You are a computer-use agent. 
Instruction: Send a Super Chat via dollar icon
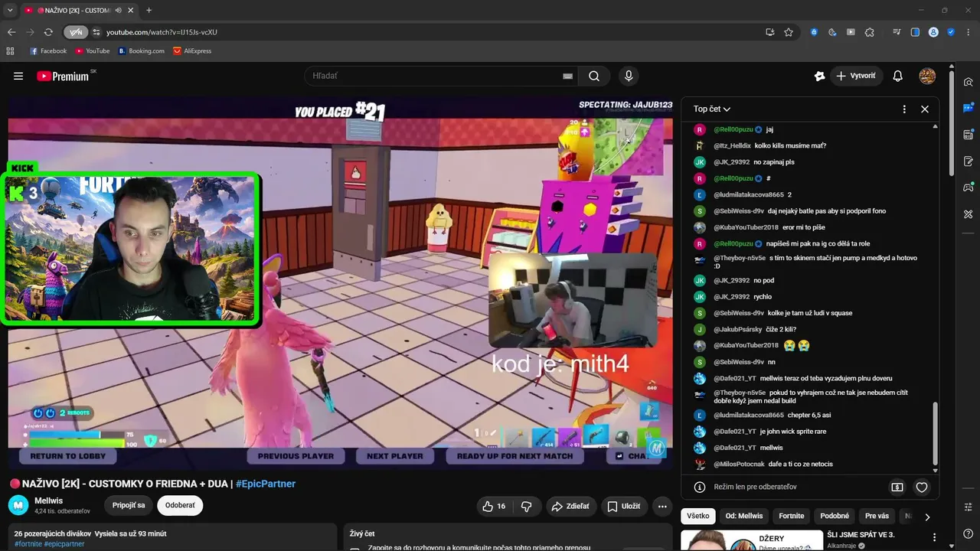(897, 487)
